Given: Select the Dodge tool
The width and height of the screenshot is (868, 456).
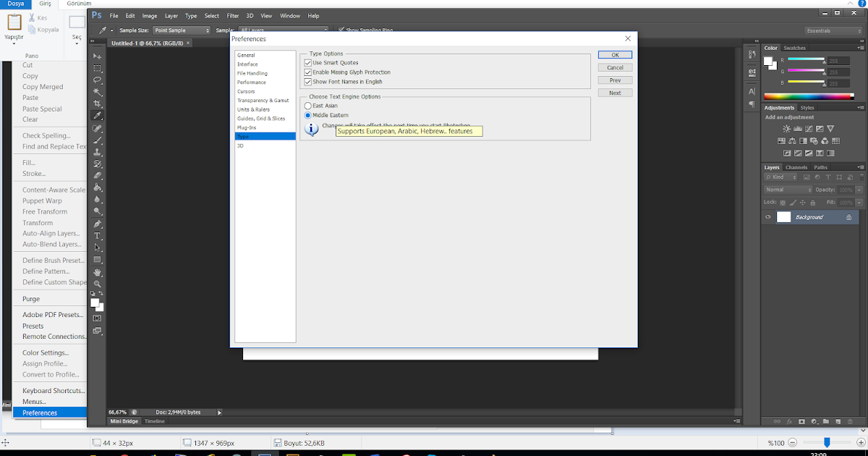Looking at the screenshot, I should 97,211.
